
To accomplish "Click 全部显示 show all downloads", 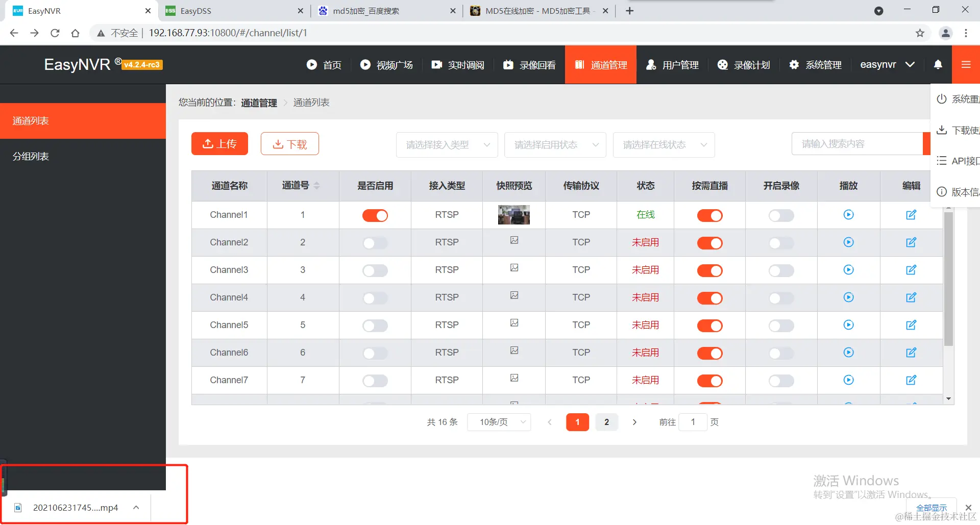I will 932,508.
